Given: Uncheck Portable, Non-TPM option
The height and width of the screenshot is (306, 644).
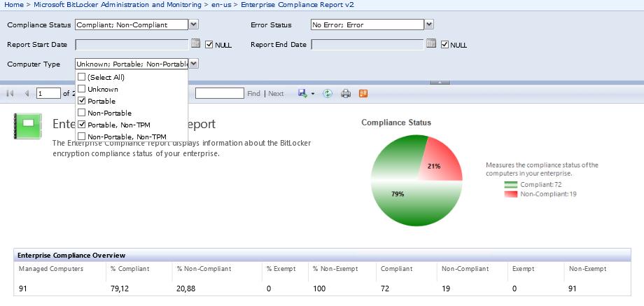Looking at the screenshot, I should coord(82,125).
